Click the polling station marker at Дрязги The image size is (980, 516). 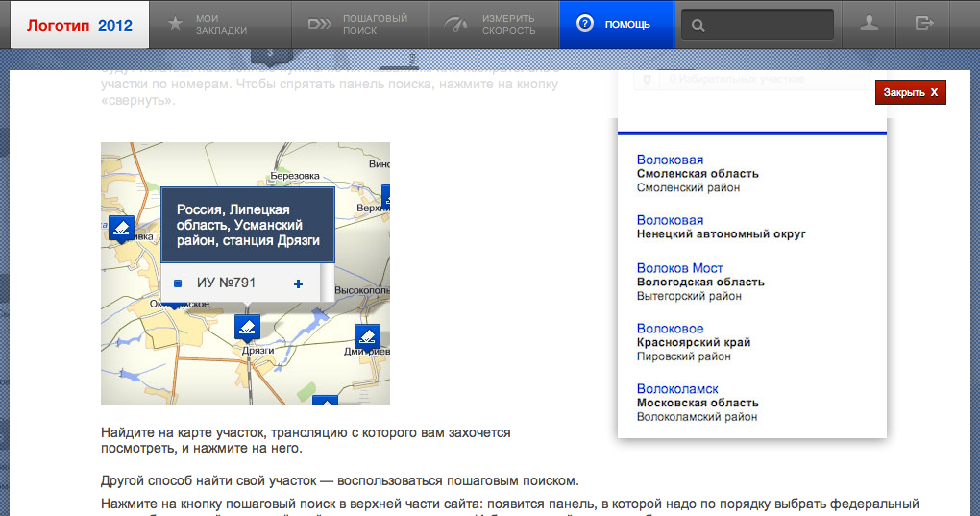(x=248, y=327)
